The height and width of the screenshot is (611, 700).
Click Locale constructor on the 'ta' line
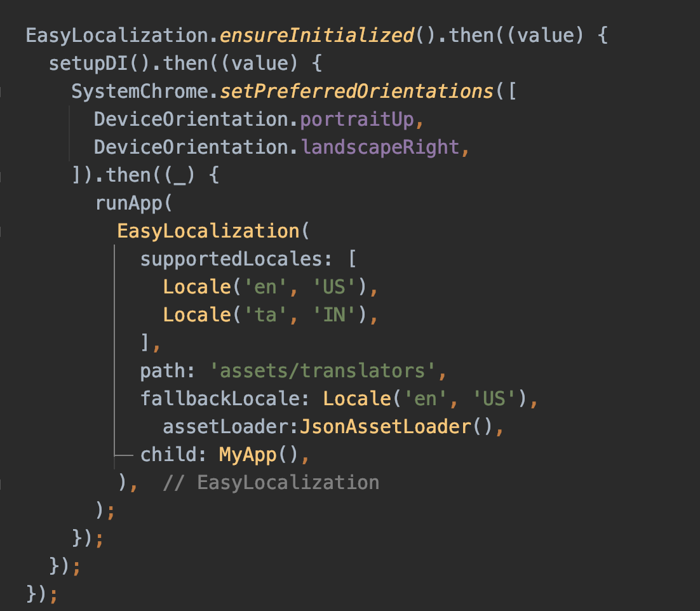pyautogui.click(x=197, y=315)
